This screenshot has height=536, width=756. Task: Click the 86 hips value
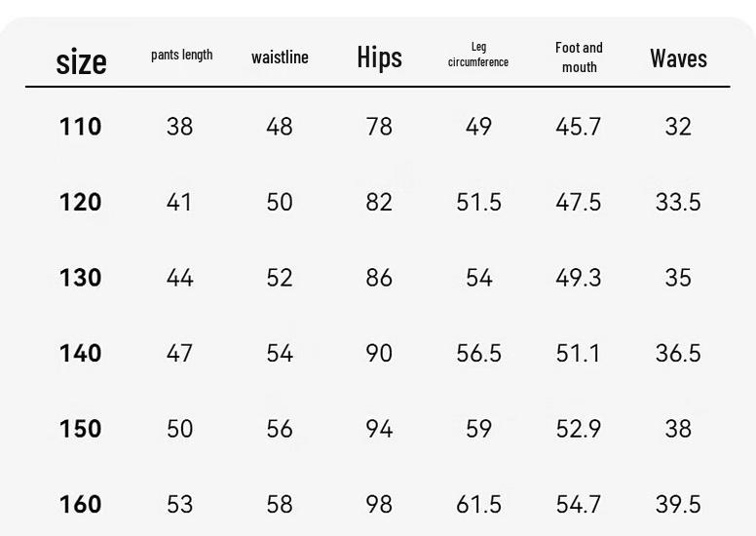tap(379, 278)
